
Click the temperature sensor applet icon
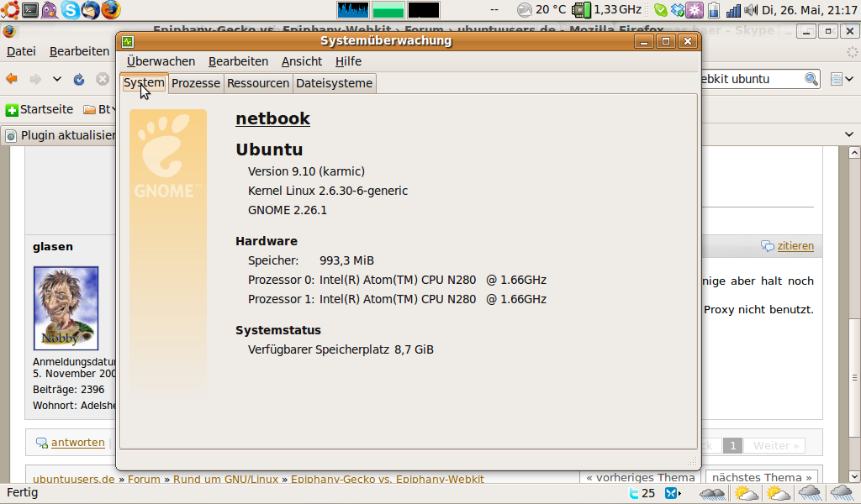(x=525, y=9)
